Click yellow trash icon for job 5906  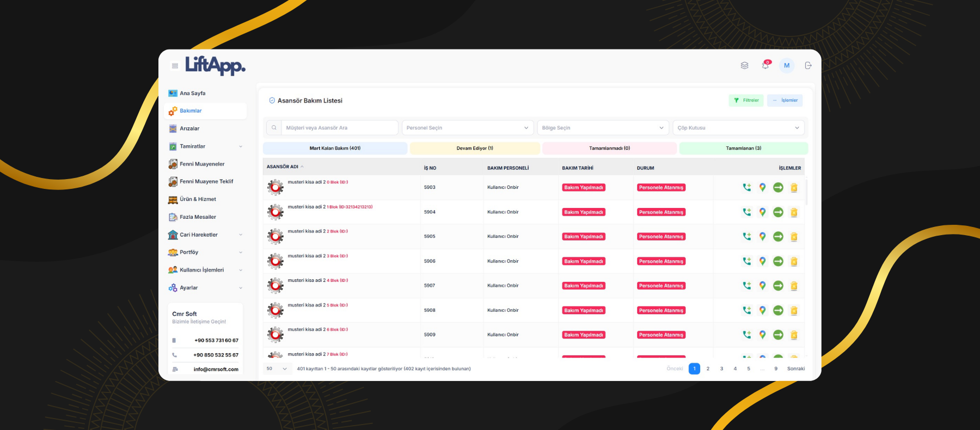(x=794, y=261)
